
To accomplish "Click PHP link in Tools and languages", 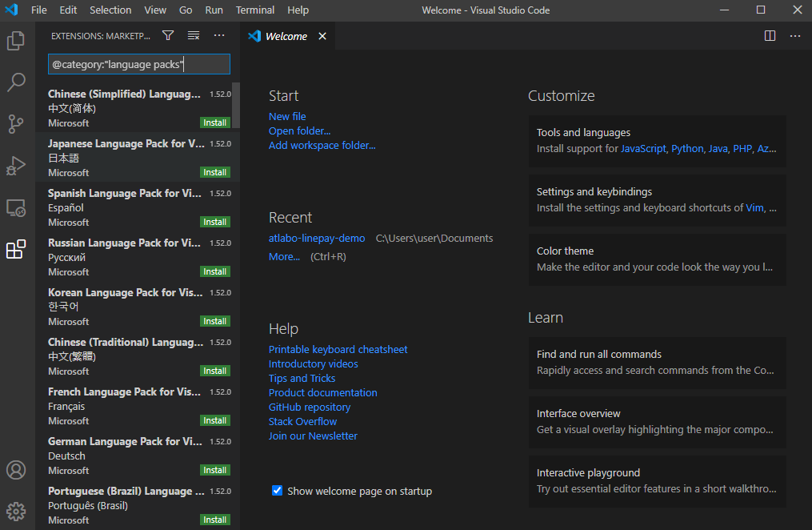I will pyautogui.click(x=742, y=149).
